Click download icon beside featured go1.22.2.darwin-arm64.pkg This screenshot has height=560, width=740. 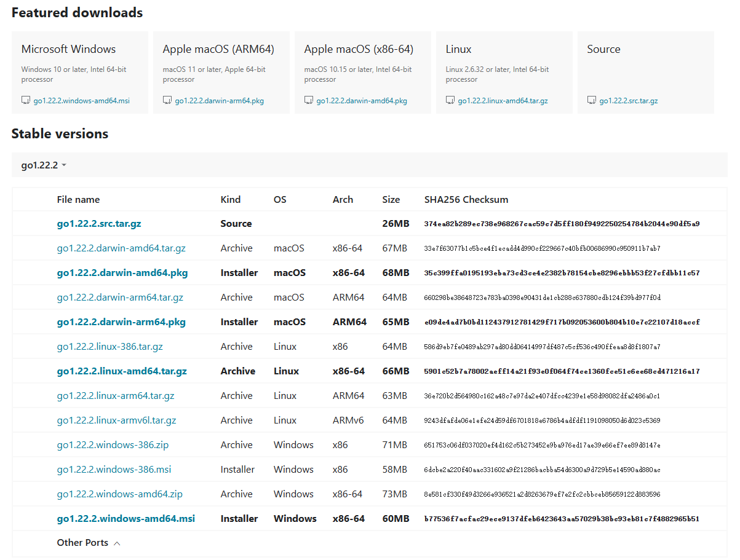pos(167,100)
